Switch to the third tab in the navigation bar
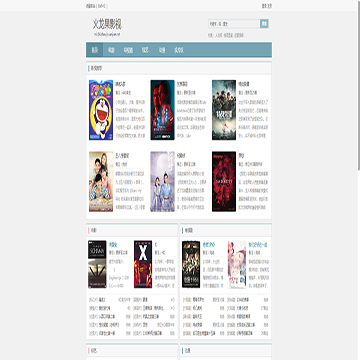360x360 pixels. 128,50
